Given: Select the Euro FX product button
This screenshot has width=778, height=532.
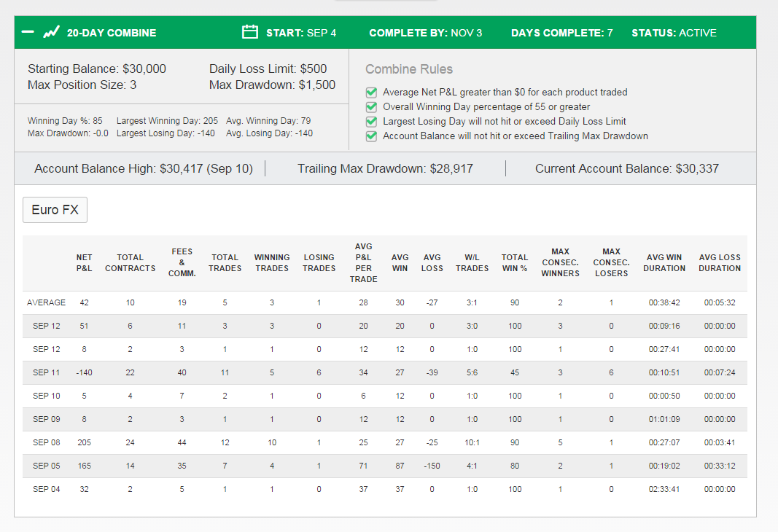Looking at the screenshot, I should click(55, 210).
